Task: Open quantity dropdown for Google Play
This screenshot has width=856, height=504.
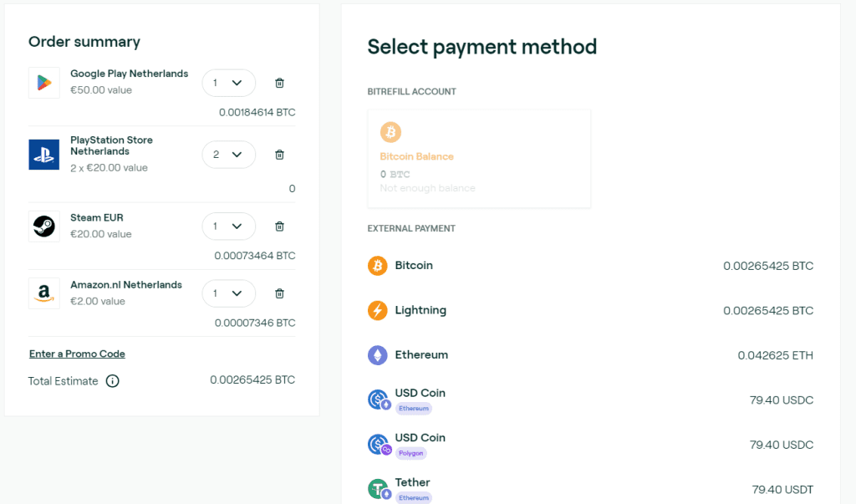Action: pyautogui.click(x=228, y=83)
